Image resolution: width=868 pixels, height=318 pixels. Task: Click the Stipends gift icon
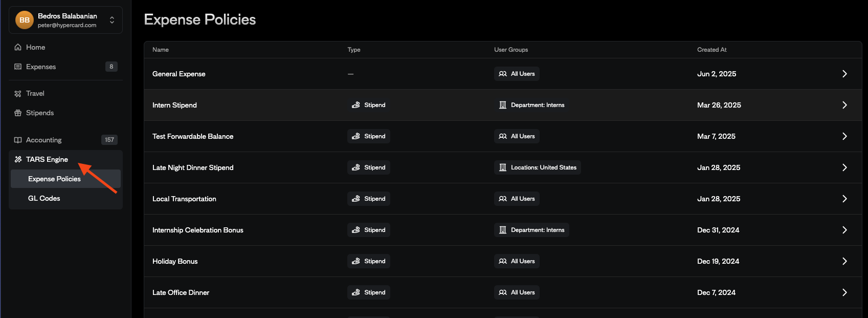click(18, 113)
